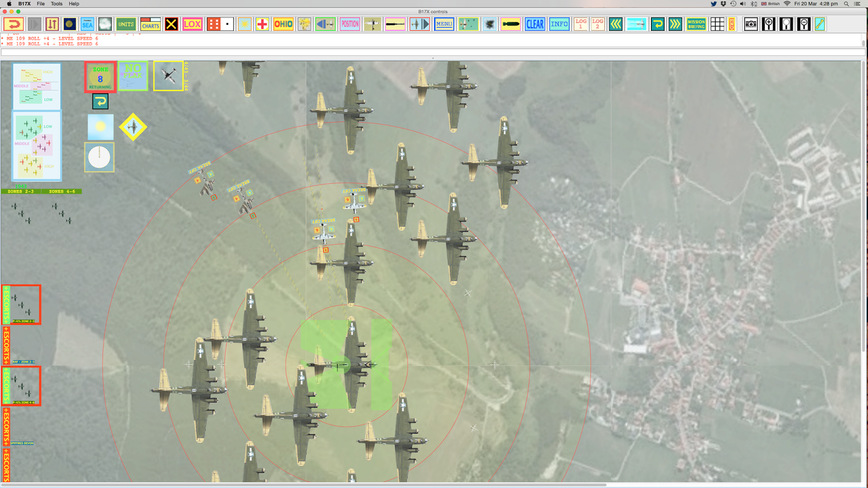Click the plane with contrails toolbar icon
Screen dimensions: 868x488
[x=636, y=24]
